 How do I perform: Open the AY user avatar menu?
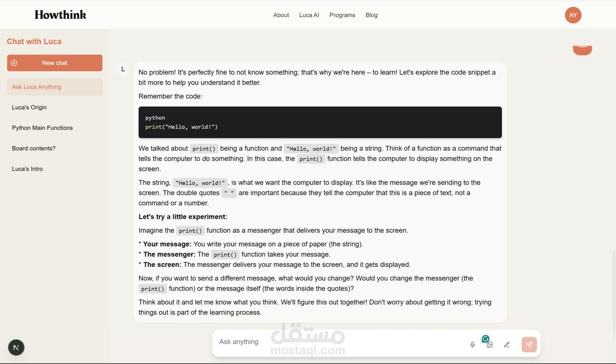(573, 15)
